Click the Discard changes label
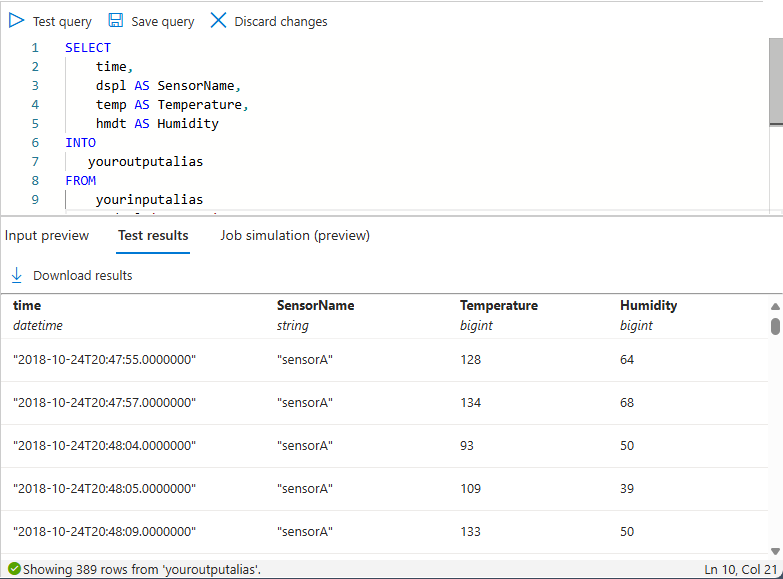This screenshot has height=579, width=783. pyautogui.click(x=281, y=21)
